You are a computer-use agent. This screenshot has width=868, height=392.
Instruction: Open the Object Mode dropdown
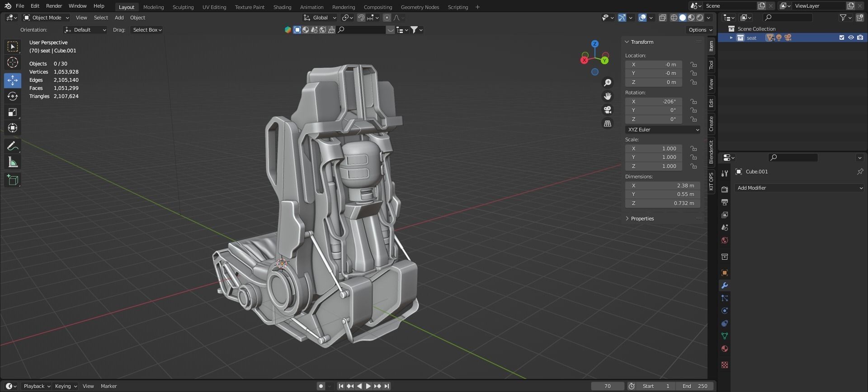(x=46, y=18)
